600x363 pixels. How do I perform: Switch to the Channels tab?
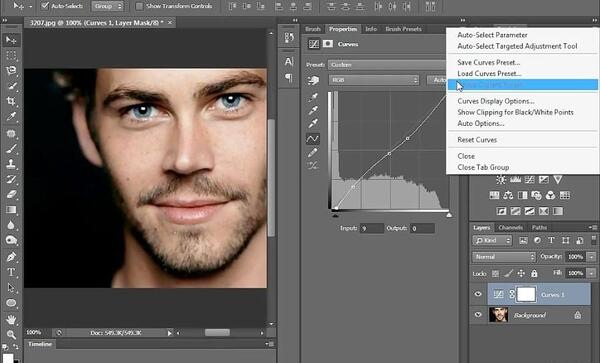click(x=510, y=228)
